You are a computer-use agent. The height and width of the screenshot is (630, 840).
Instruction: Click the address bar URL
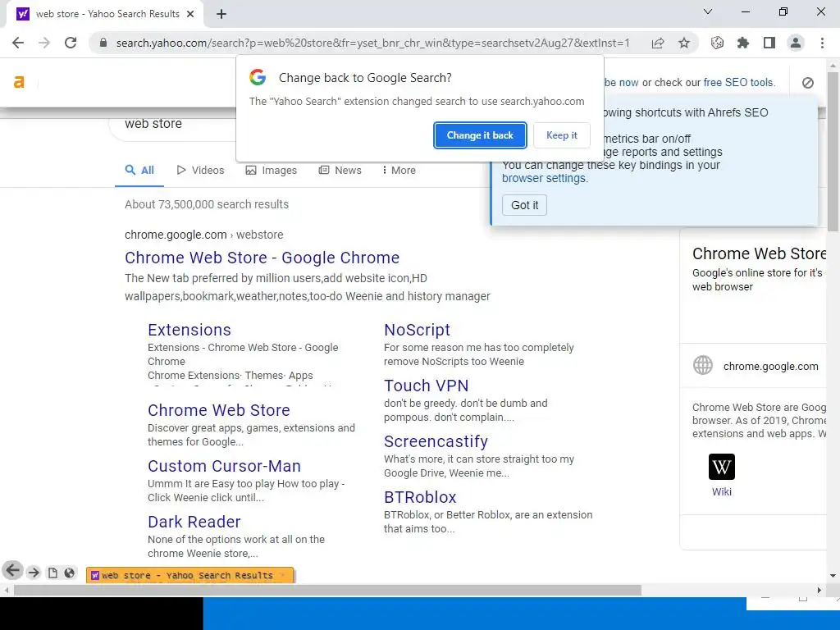[372, 43]
